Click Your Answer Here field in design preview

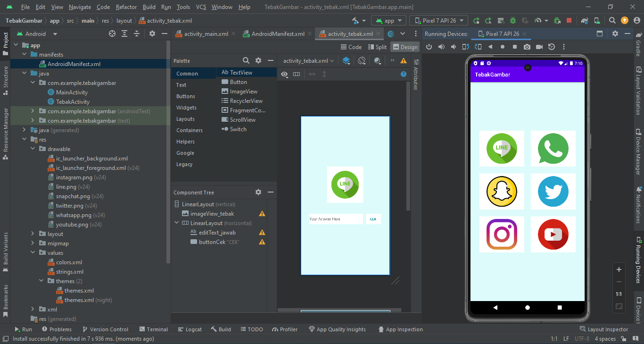click(336, 219)
